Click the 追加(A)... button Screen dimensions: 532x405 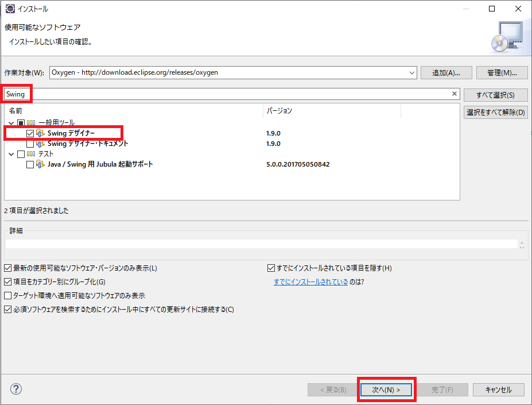[x=446, y=73]
